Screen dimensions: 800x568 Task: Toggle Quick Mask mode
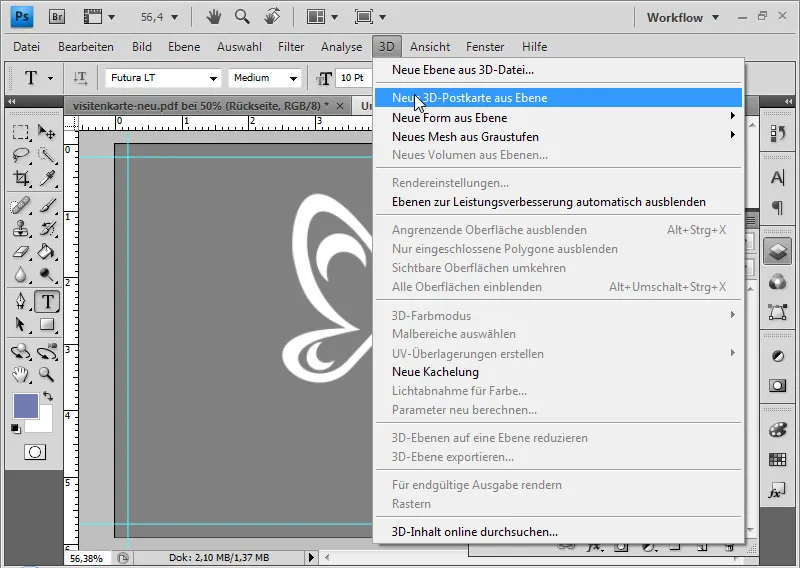(35, 452)
